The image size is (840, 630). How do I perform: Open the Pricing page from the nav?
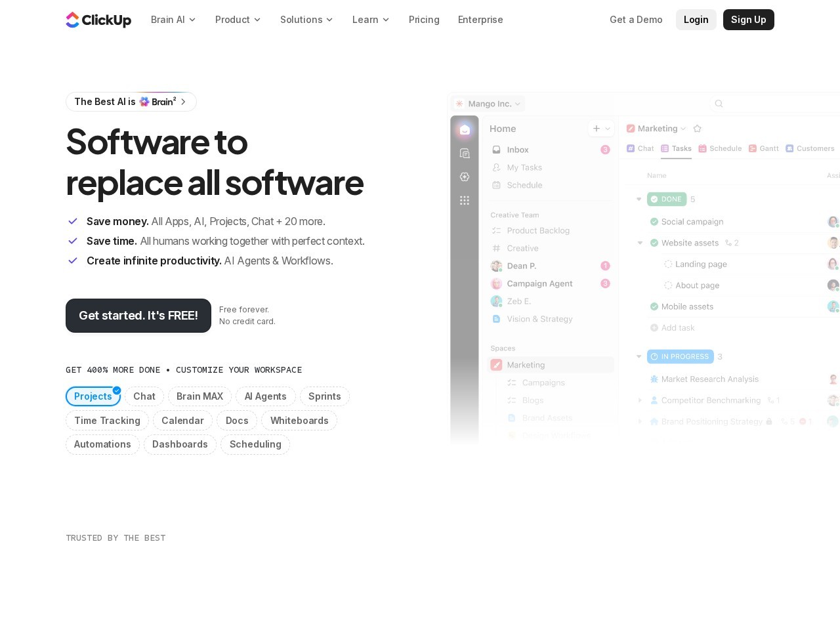pyautogui.click(x=424, y=20)
